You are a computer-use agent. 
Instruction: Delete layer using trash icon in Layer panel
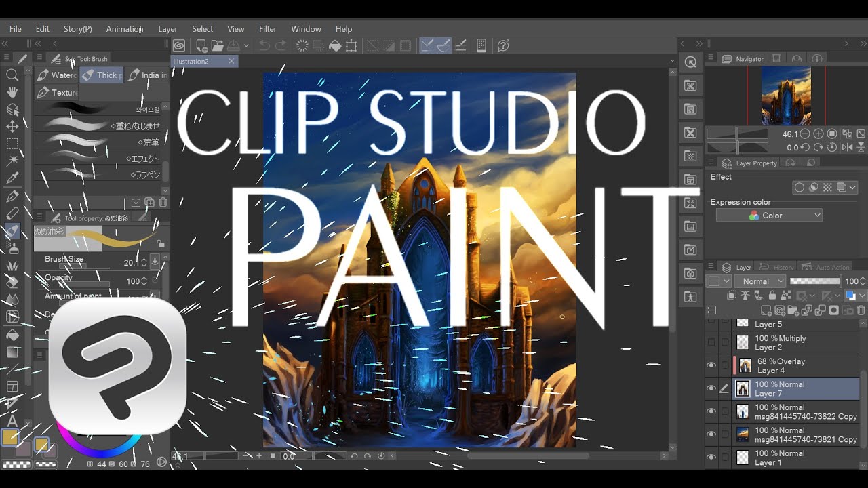coord(861,310)
